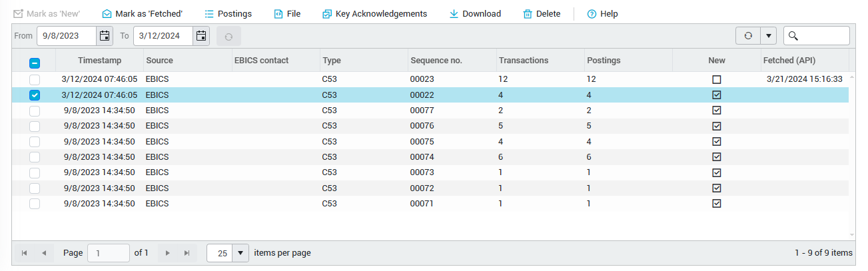Select the row with sequence no. 00023
868x271 pixels.
pyautogui.click(x=35, y=79)
